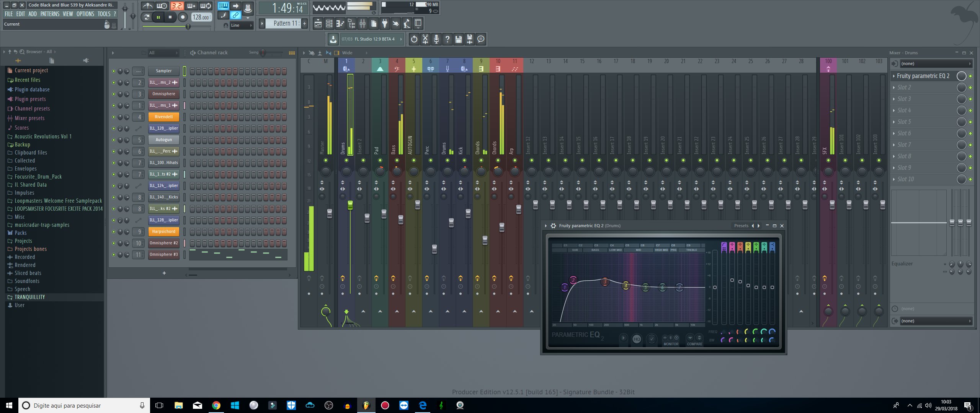This screenshot has width=980, height=413.
Task: Add new pattern with plus button
Action: 305,23
